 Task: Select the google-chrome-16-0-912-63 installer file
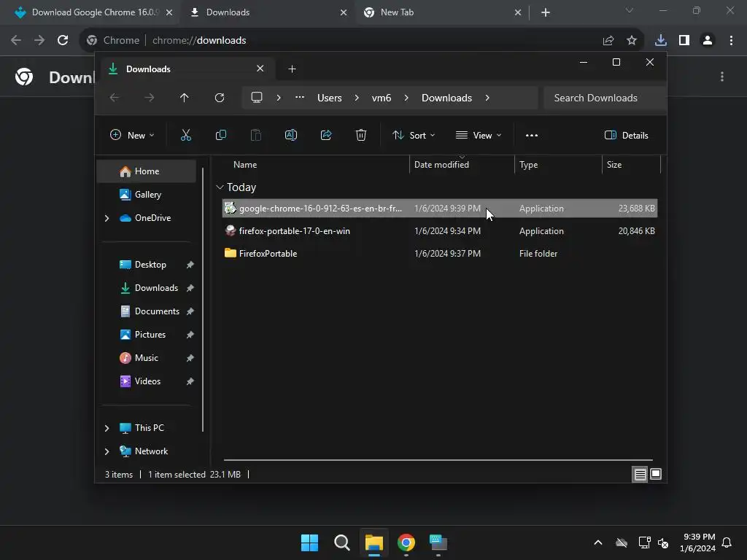tap(439, 209)
